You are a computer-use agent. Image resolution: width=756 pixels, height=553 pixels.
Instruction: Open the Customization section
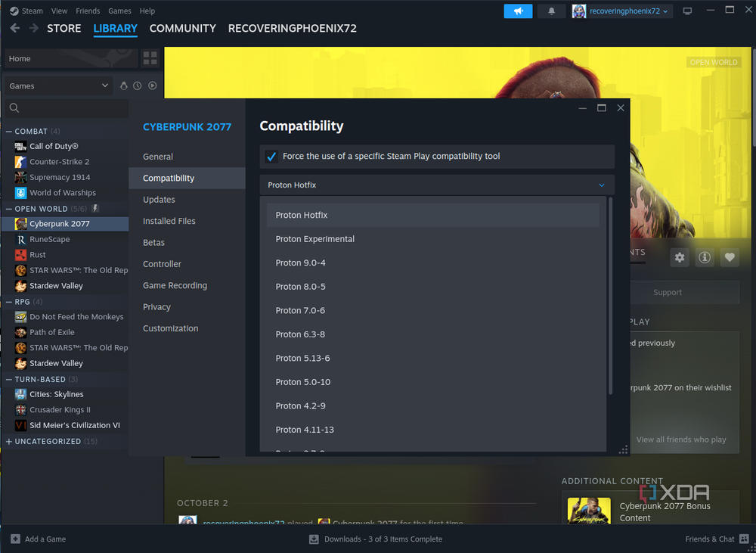tap(187, 328)
